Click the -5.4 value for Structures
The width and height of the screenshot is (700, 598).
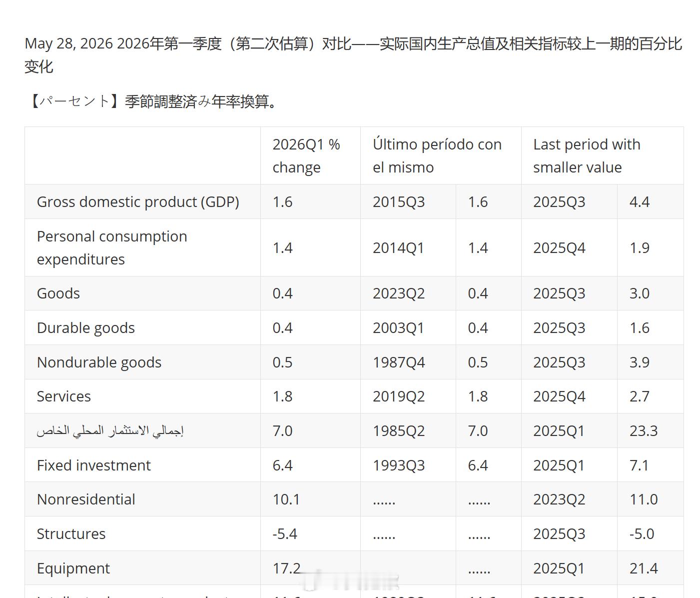point(285,534)
